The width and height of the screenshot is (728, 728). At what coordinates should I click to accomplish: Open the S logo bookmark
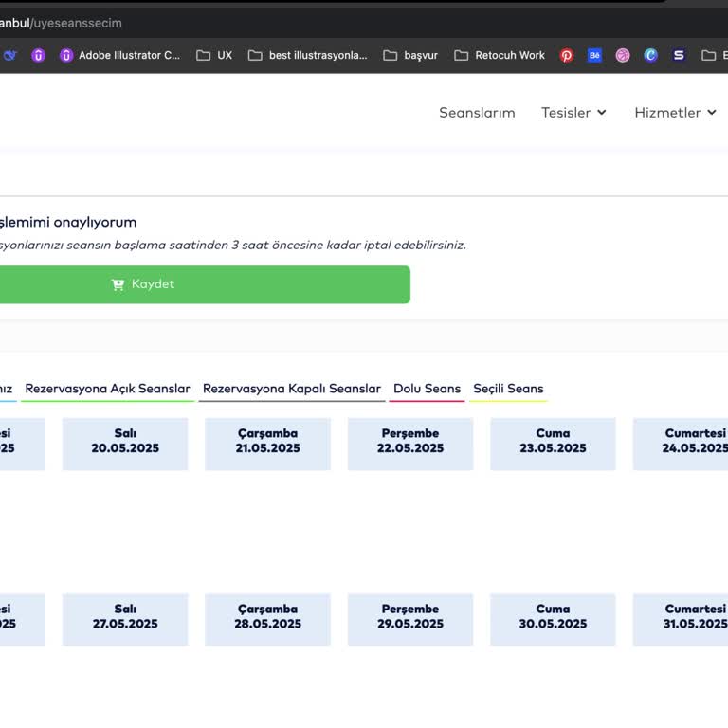[679, 56]
